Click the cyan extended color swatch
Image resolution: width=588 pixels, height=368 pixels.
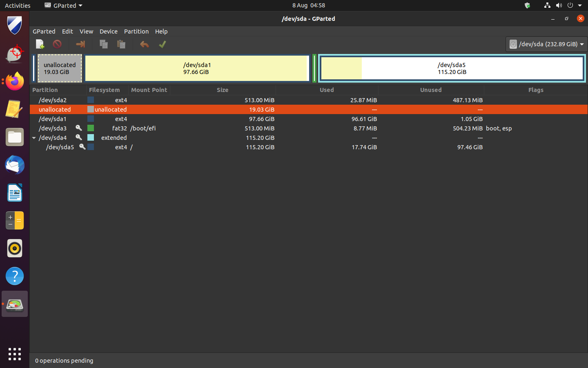point(91,138)
